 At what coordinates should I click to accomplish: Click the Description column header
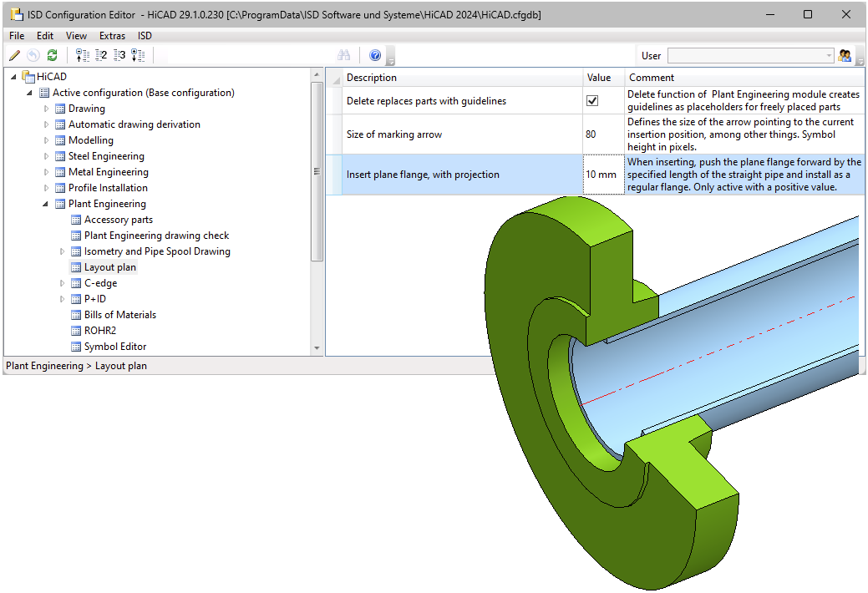point(372,78)
